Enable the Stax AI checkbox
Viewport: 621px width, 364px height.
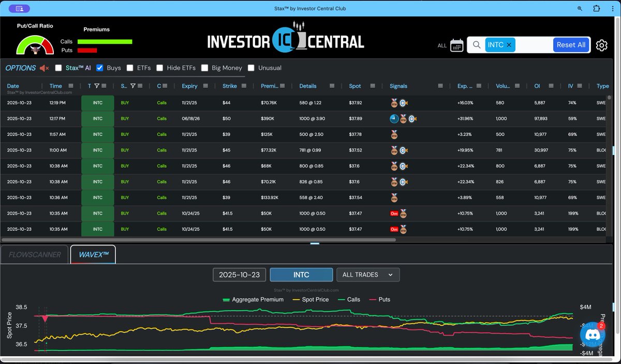pos(58,68)
